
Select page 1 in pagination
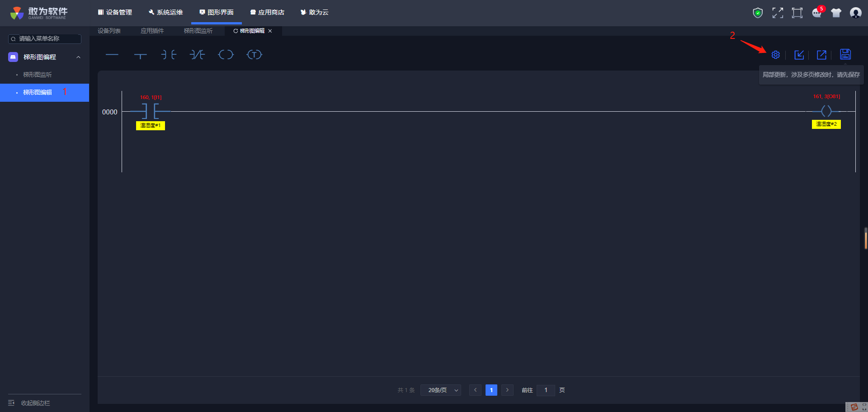point(491,390)
